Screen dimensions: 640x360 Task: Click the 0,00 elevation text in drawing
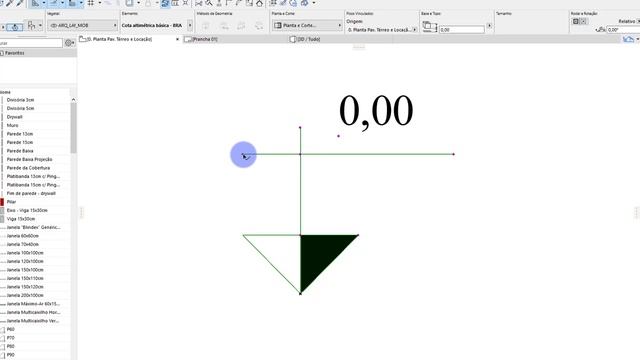[376, 111]
